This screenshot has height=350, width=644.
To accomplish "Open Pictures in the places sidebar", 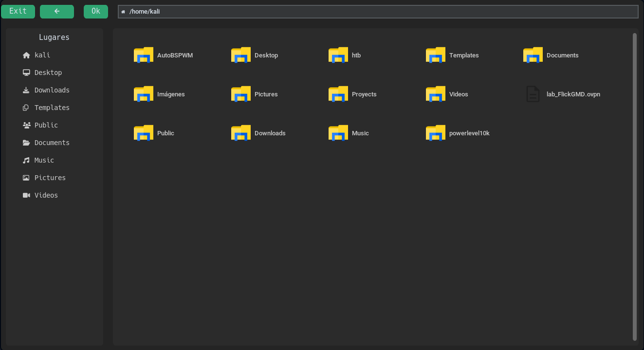I will coord(50,178).
